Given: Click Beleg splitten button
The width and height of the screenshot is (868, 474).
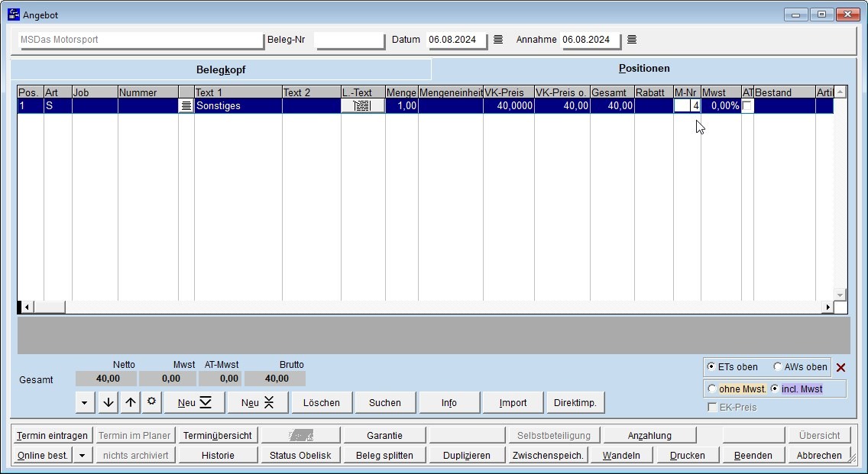Looking at the screenshot, I should (385, 456).
